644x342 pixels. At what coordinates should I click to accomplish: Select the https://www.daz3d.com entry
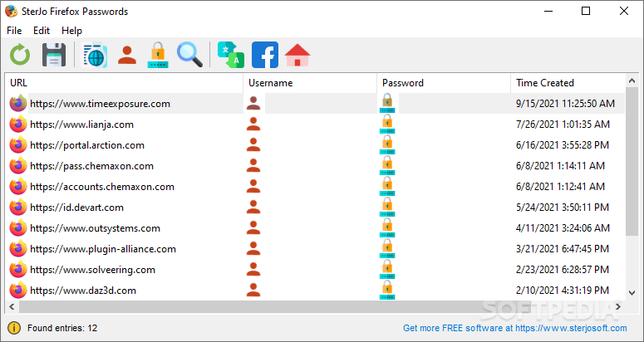point(83,291)
